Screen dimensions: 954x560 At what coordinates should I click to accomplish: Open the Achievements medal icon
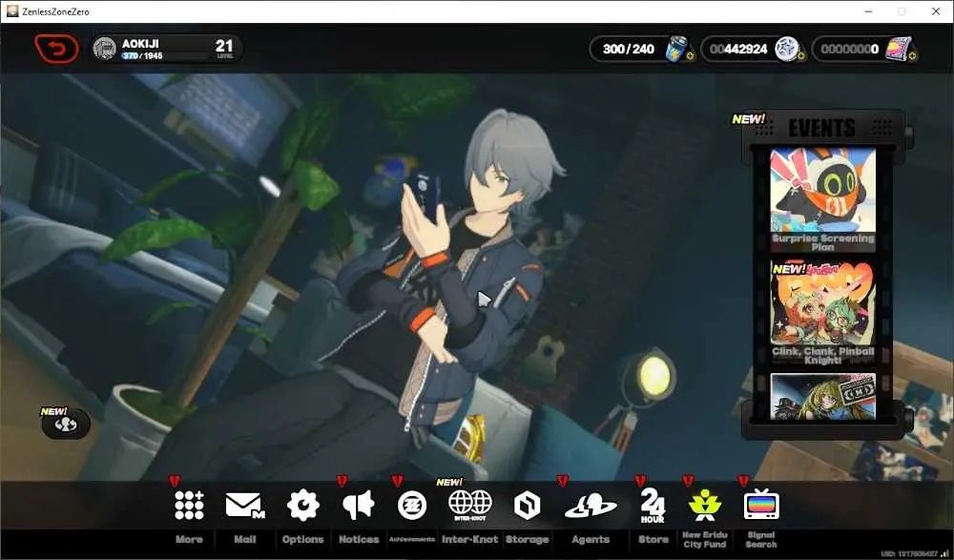click(x=412, y=506)
